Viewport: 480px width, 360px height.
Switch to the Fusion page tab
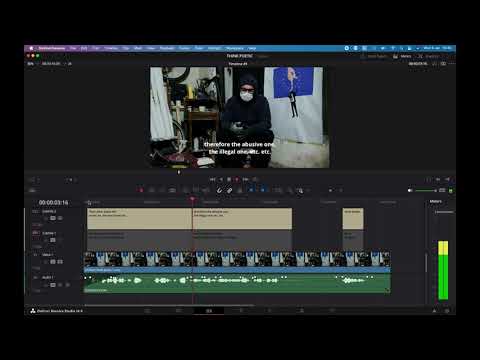click(240, 311)
